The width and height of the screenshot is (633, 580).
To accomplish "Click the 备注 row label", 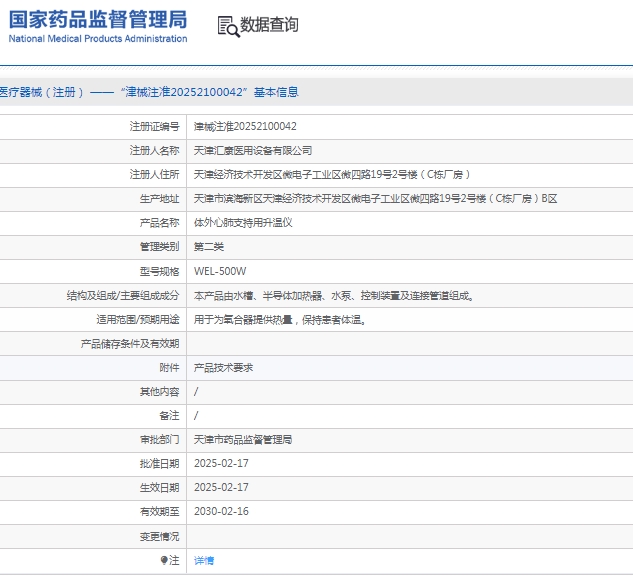I will [169, 415].
